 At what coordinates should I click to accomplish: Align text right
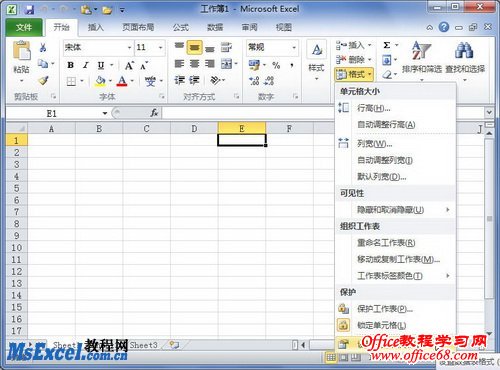tap(210, 64)
